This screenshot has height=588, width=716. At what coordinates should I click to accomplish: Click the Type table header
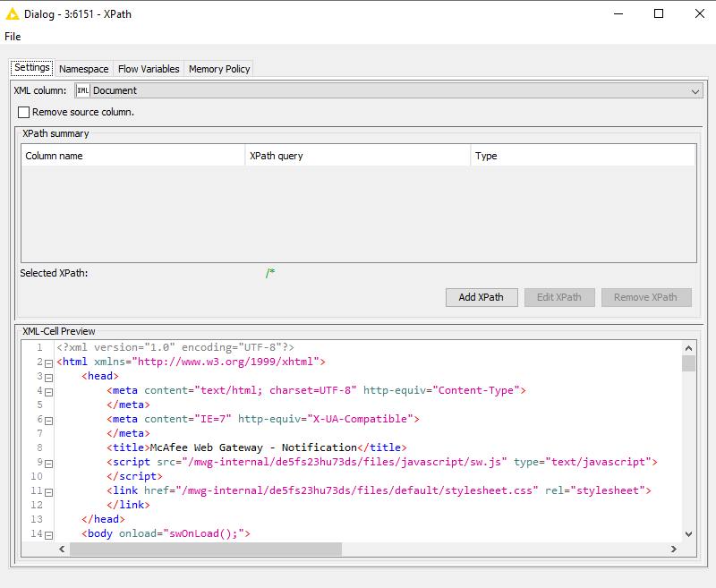pos(584,156)
